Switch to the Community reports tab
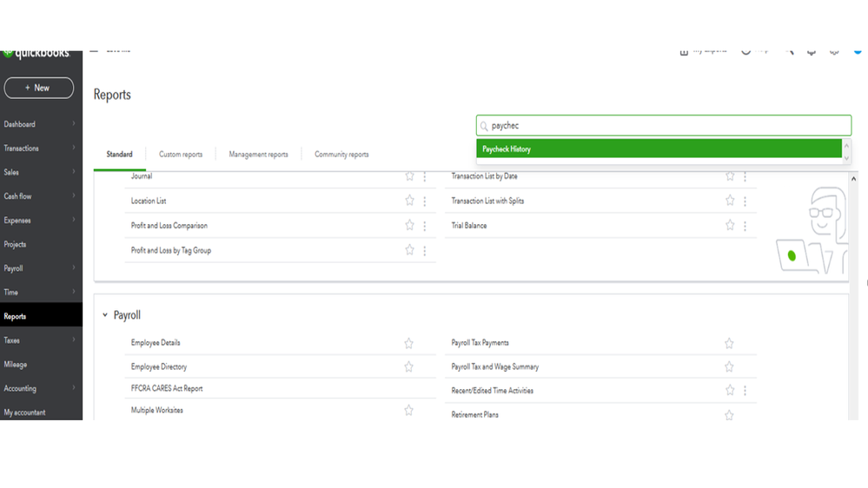868x488 pixels. coord(341,155)
